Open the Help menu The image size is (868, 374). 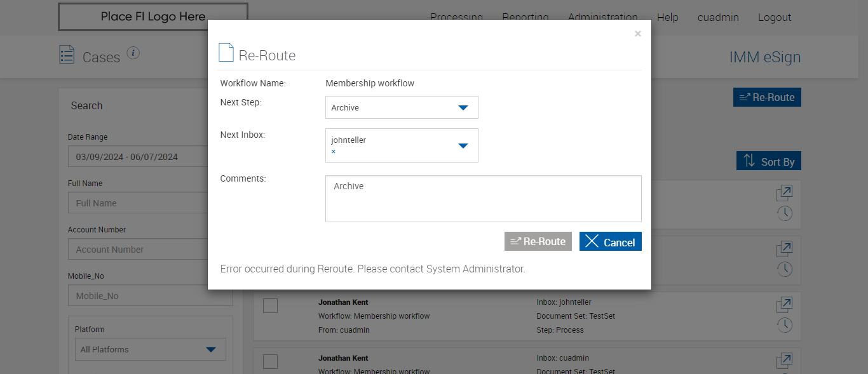coord(667,18)
